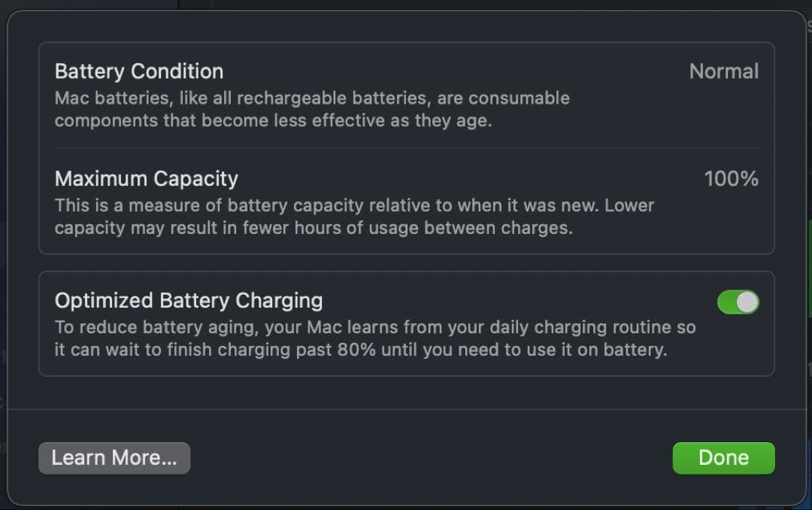Click the green Done confirmation button
Screen dimensions: 812x510
tap(723, 457)
